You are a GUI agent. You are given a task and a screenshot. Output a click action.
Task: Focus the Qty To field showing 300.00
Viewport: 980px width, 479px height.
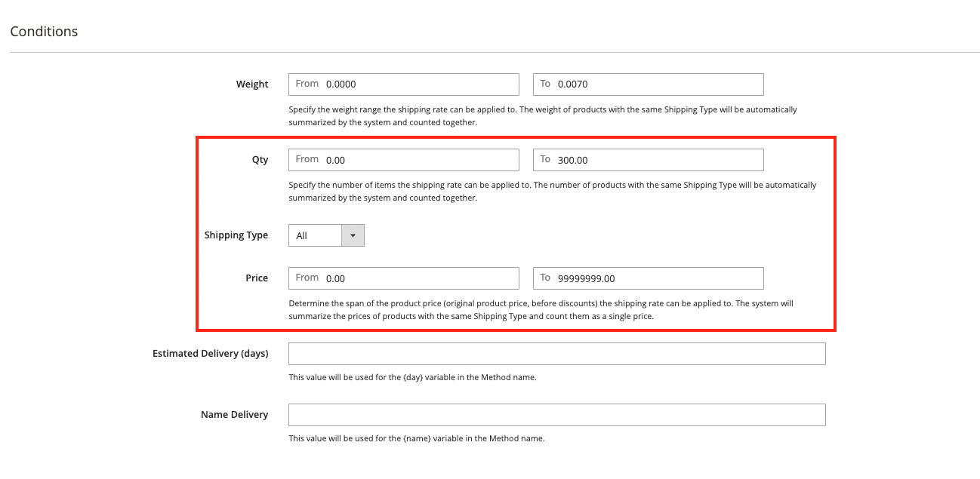coord(649,160)
